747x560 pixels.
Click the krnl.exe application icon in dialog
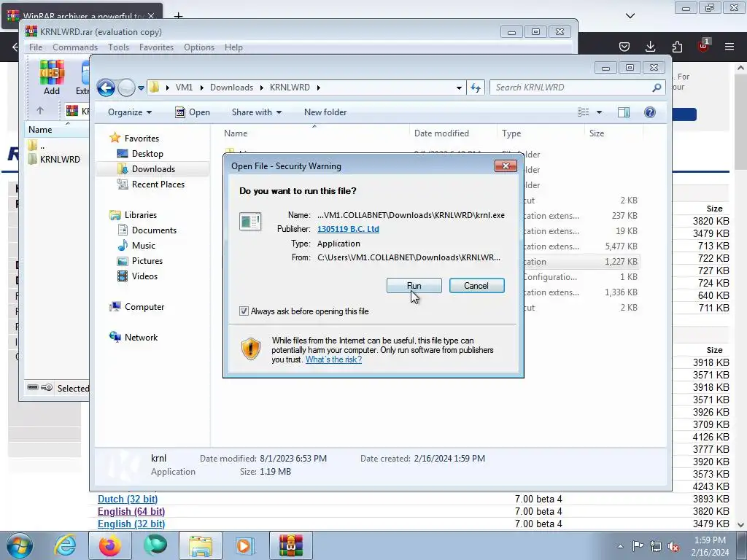[x=251, y=222]
